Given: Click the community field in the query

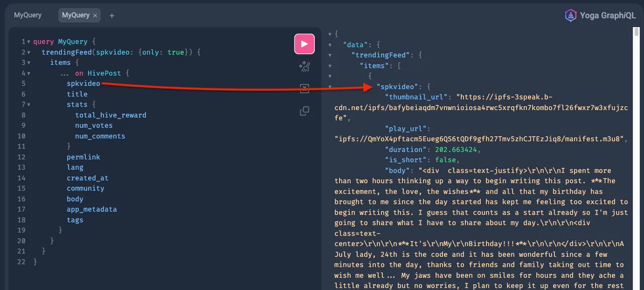Looking at the screenshot, I should (86, 188).
